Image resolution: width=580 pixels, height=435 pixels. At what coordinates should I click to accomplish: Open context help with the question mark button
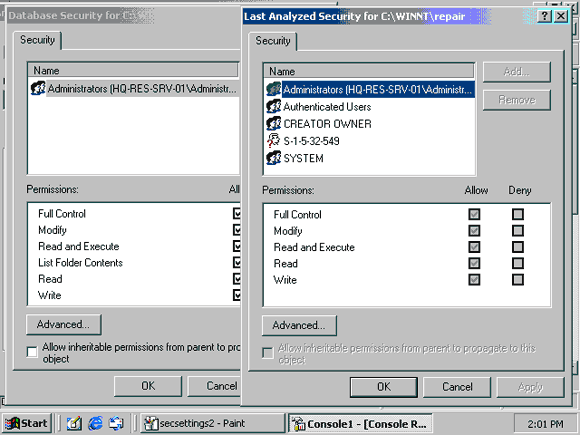tap(544, 16)
